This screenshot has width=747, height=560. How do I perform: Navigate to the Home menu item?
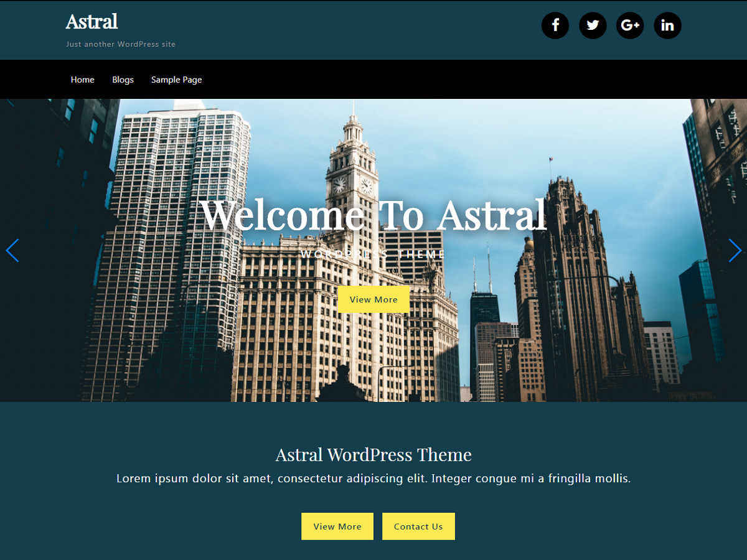click(x=82, y=79)
